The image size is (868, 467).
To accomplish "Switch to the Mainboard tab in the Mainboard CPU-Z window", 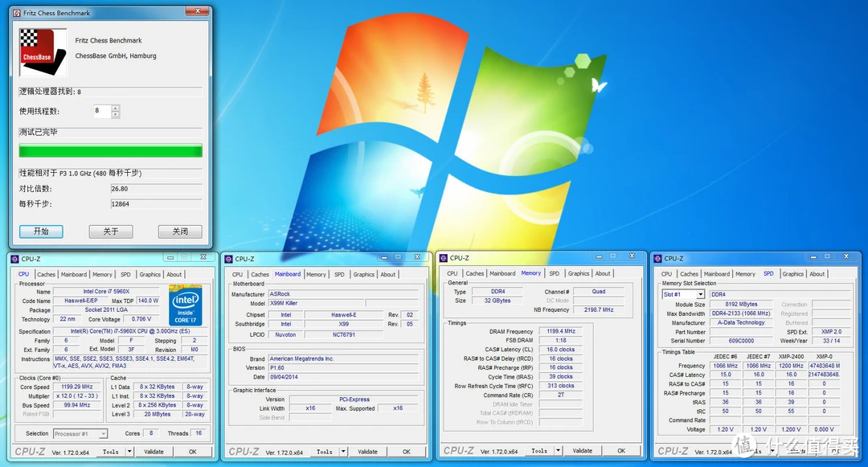I will click(287, 274).
